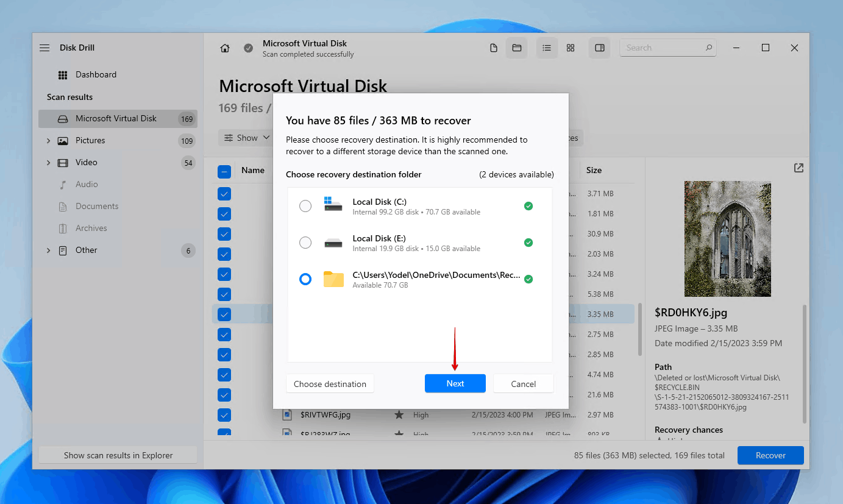Switch to grid thumbnails view icon
This screenshot has width=843, height=504.
pyautogui.click(x=571, y=48)
